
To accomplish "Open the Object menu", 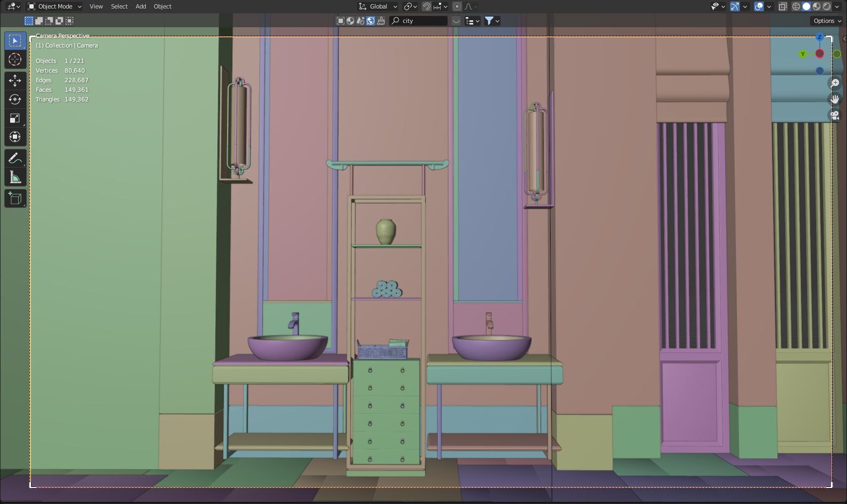I will point(162,6).
